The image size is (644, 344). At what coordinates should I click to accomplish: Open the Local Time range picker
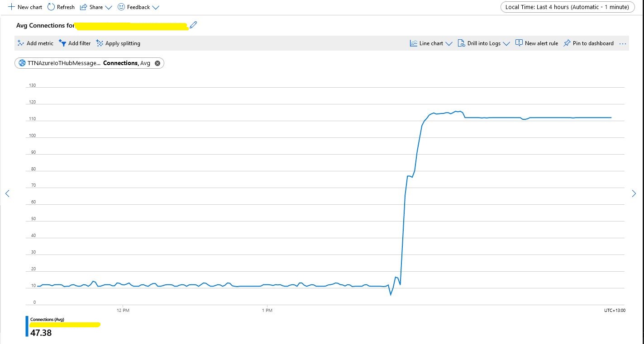[x=567, y=7]
